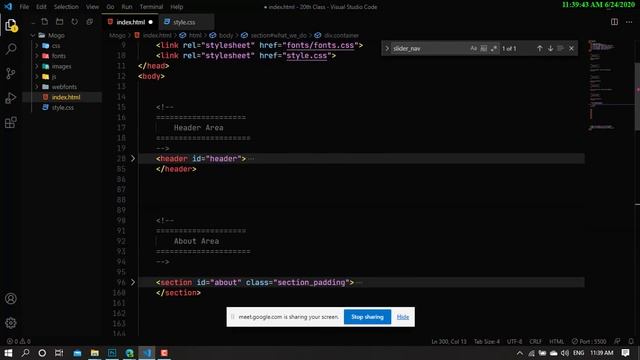Open the Run menu
The height and width of the screenshot is (360, 640).
[x=127, y=7]
